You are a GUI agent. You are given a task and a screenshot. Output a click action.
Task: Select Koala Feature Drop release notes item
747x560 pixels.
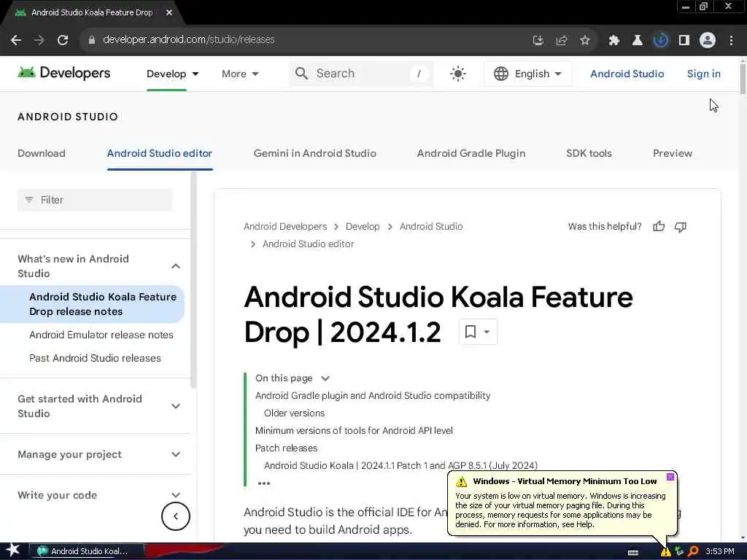(92, 304)
